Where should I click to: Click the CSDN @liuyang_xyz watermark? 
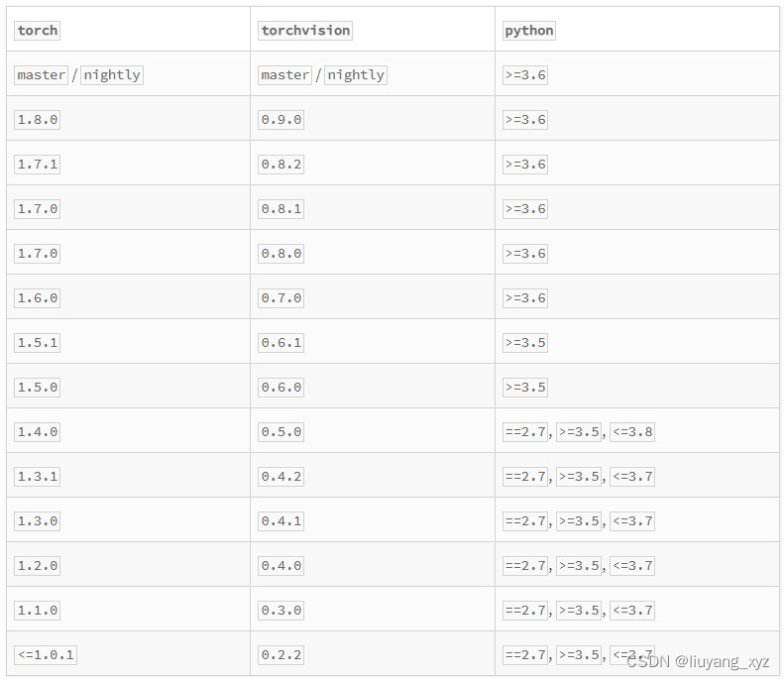tap(698, 662)
